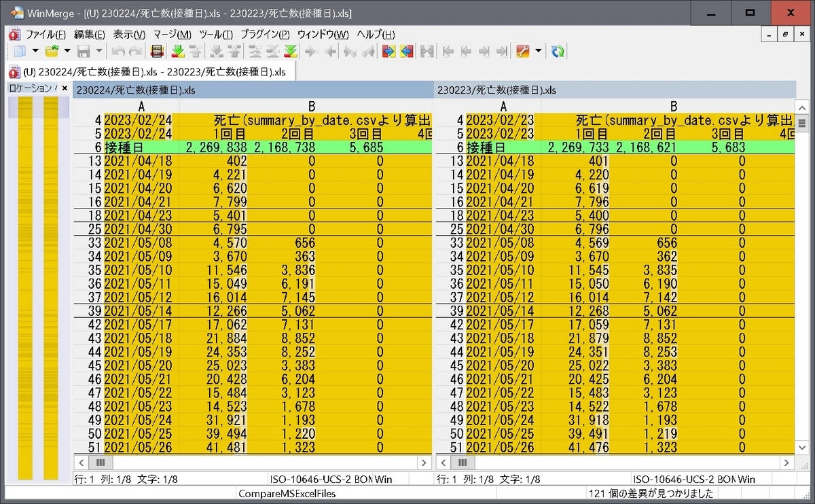
Task: Expand the Open recent files dropdown arrow
Action: [x=67, y=51]
